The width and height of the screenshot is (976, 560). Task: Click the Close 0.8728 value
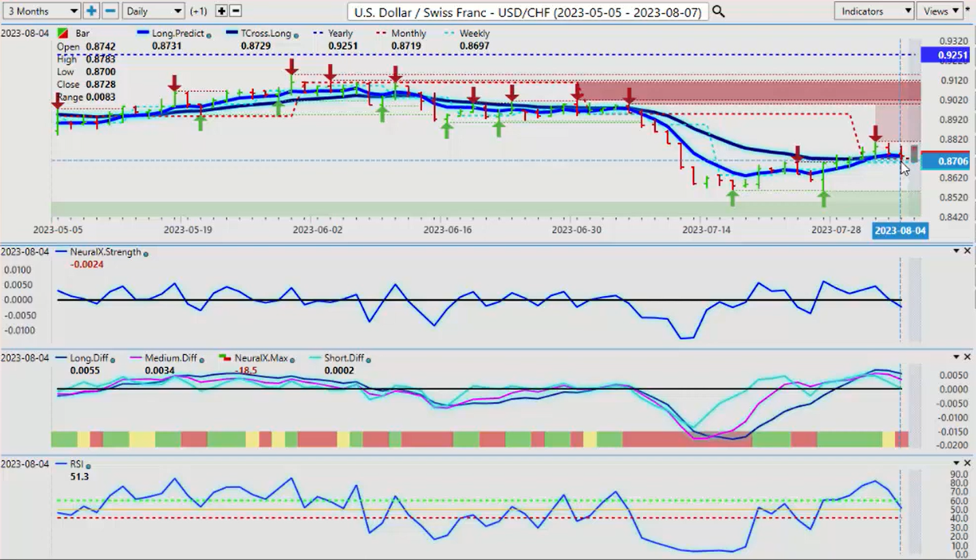pos(101,84)
